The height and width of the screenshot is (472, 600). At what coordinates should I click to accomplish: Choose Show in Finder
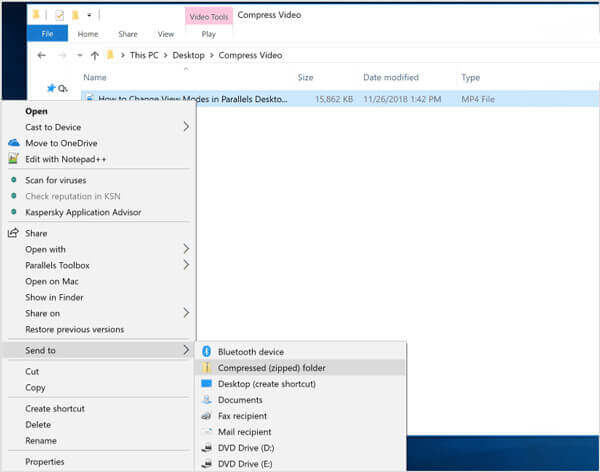pos(54,297)
